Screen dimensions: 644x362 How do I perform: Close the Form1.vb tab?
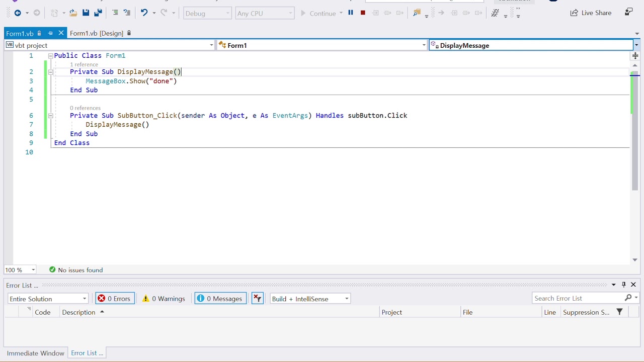(61, 33)
